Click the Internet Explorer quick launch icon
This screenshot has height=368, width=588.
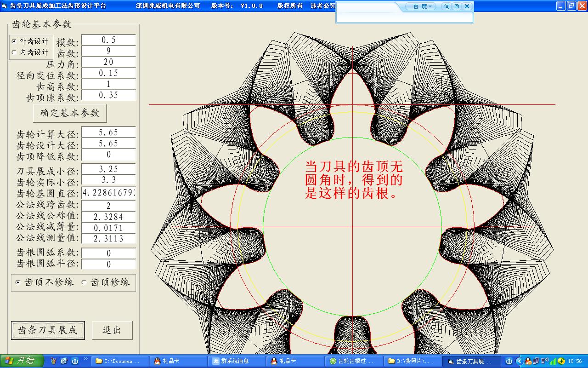pos(64,361)
